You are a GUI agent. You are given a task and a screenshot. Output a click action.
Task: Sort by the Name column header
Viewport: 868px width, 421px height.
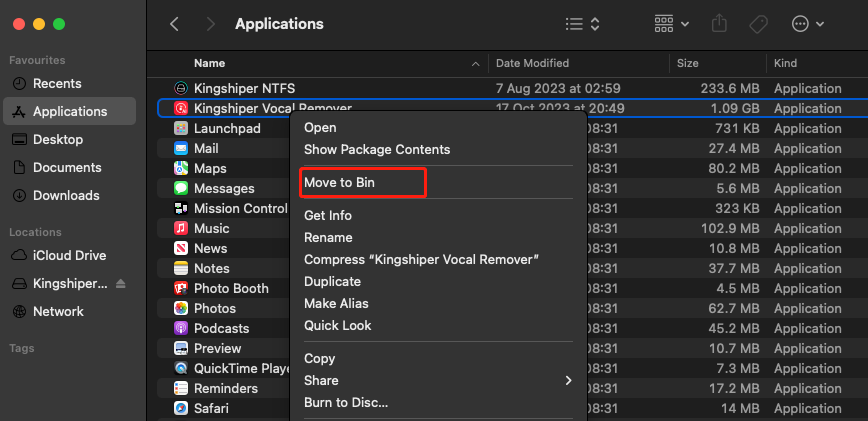(x=209, y=63)
